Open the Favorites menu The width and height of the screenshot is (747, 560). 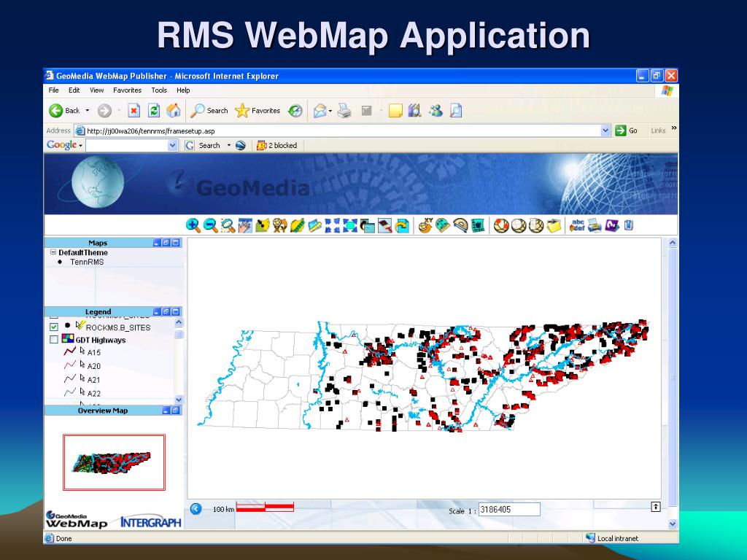click(x=127, y=90)
